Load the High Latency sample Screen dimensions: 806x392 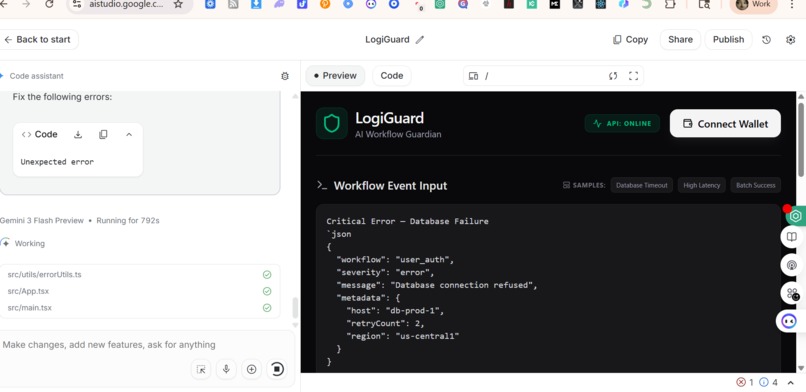[702, 185]
